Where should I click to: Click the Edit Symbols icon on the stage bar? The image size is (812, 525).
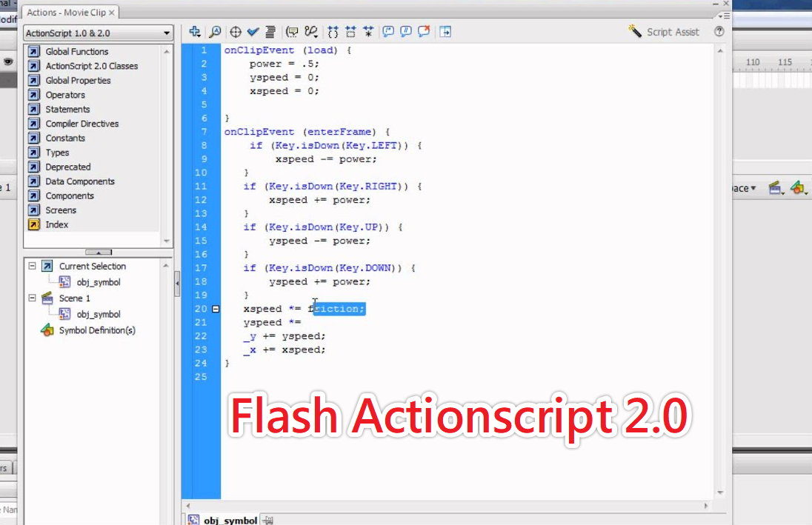pos(797,188)
